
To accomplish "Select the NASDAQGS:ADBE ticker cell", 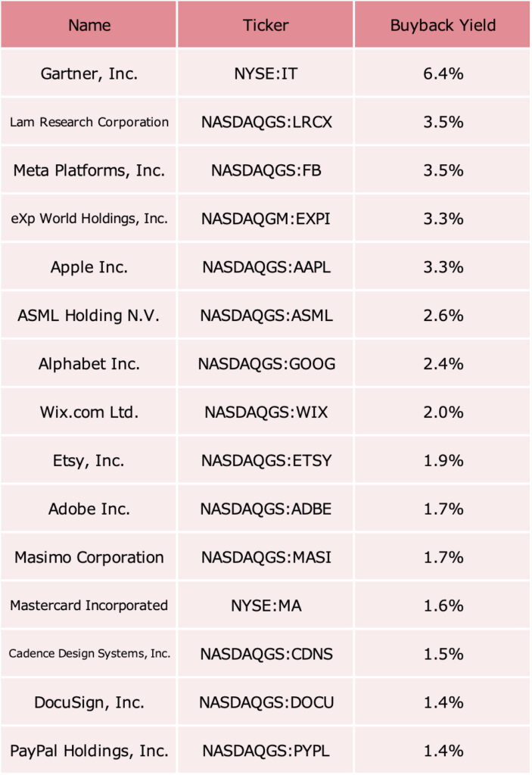I will 266,509.
